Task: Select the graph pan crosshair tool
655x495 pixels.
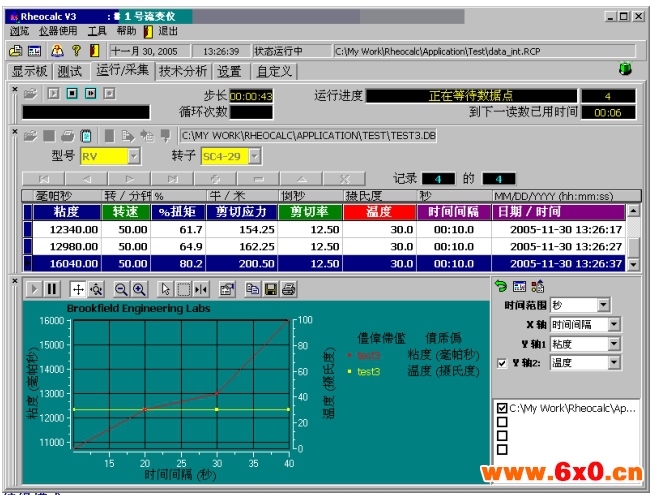Action: pyautogui.click(x=78, y=289)
